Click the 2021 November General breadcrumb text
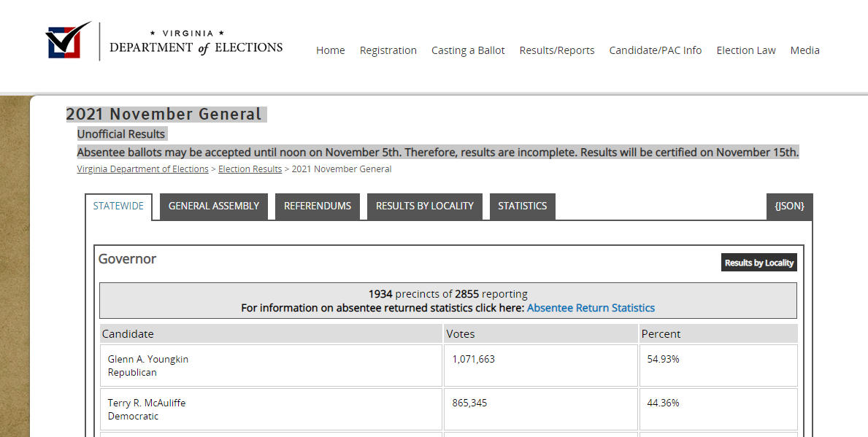The width and height of the screenshot is (868, 437). [342, 169]
